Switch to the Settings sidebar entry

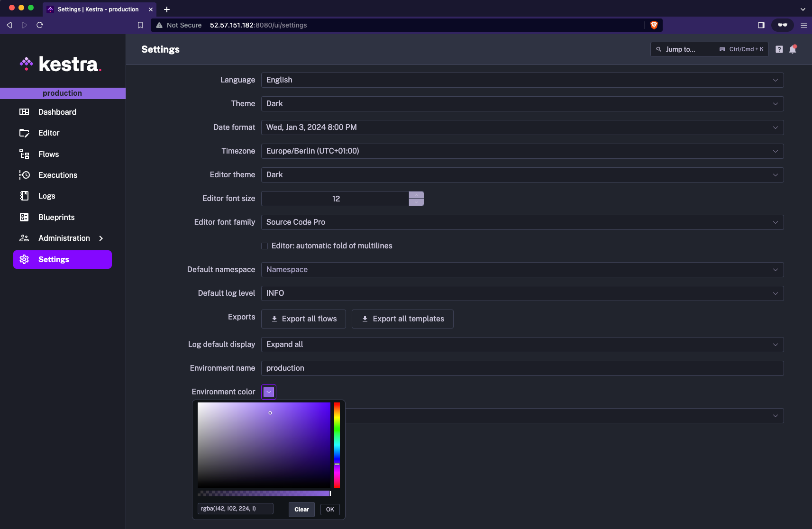[x=54, y=259]
